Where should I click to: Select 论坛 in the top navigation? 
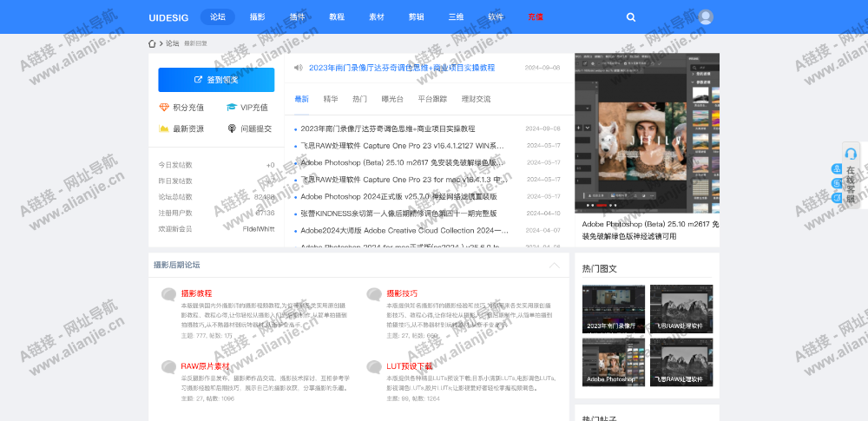pos(218,17)
